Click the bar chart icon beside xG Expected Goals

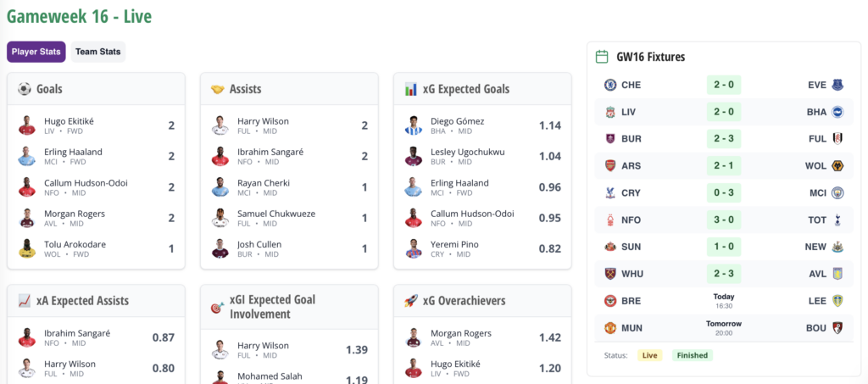click(410, 89)
